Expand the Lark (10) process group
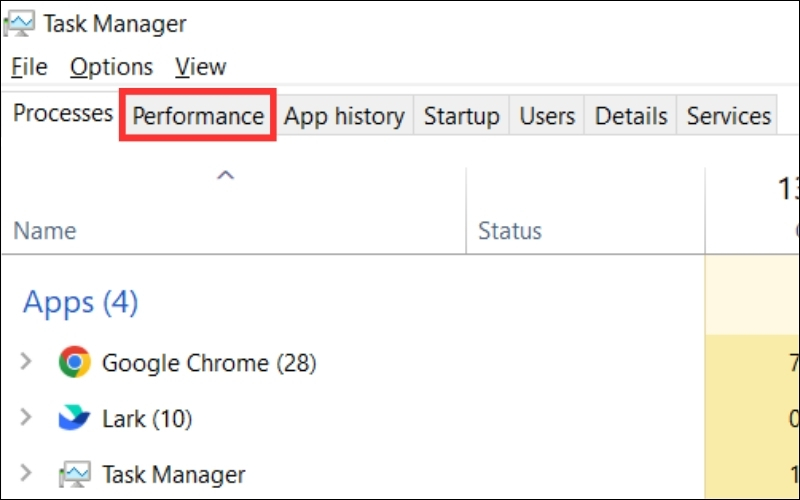Image resolution: width=800 pixels, height=500 pixels. click(x=27, y=418)
